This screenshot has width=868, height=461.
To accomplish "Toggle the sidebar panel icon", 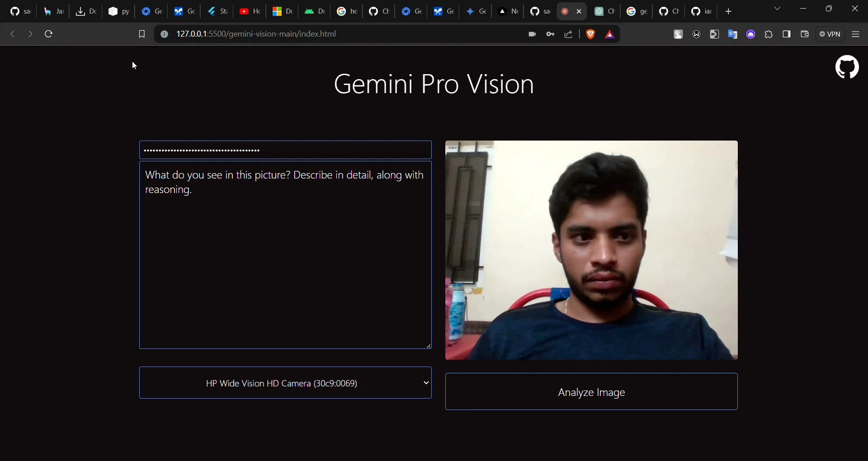I will point(787,34).
